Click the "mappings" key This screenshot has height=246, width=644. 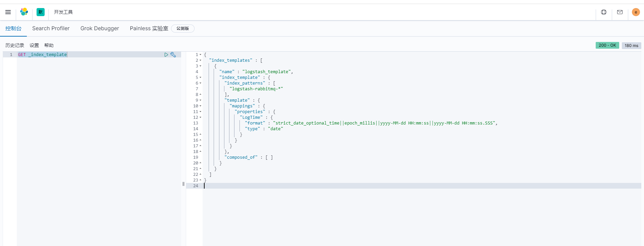(x=242, y=106)
